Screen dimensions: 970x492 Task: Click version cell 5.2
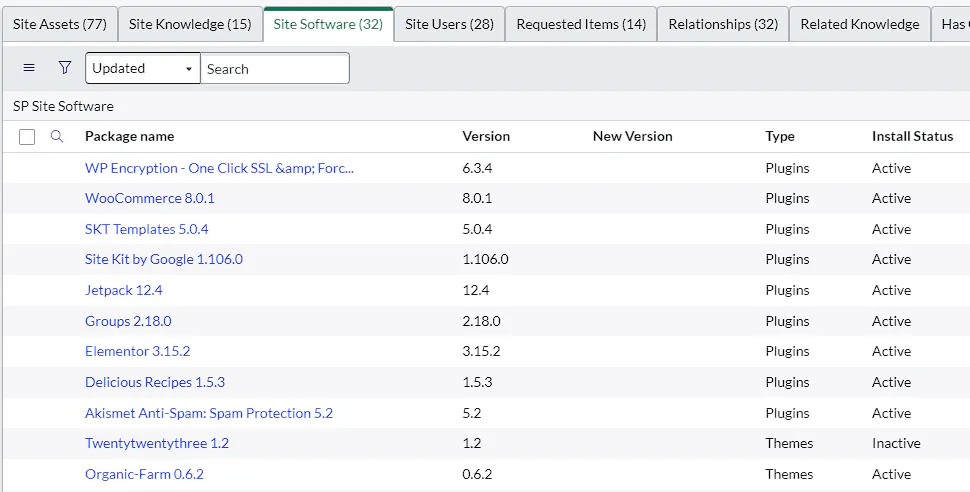(471, 413)
